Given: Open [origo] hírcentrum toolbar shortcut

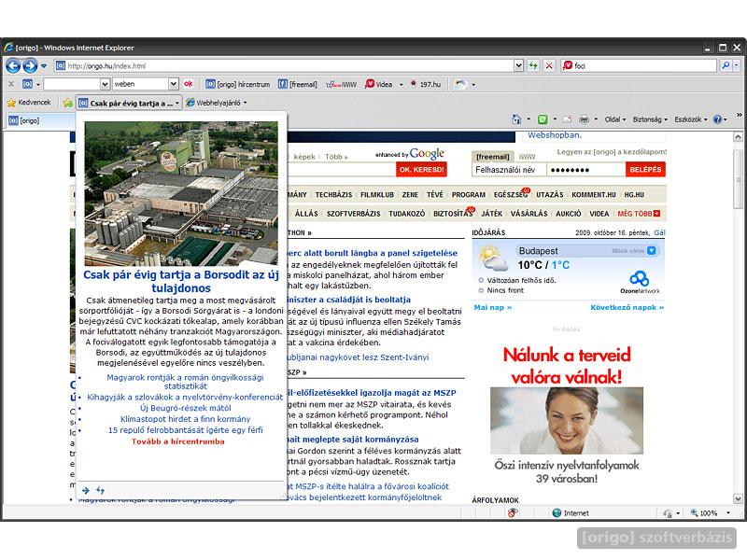Looking at the screenshot, I should pyautogui.click(x=238, y=84).
